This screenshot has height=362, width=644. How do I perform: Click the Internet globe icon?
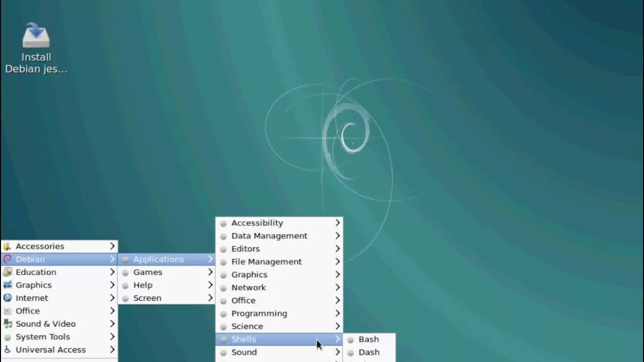click(x=7, y=298)
